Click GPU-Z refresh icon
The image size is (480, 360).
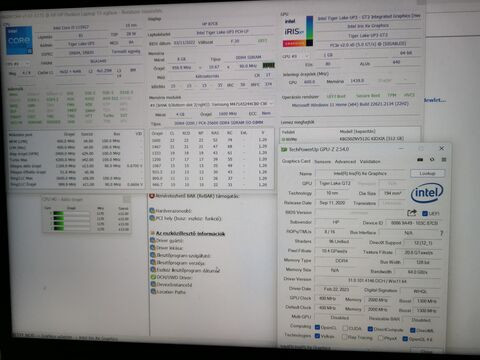(432, 159)
